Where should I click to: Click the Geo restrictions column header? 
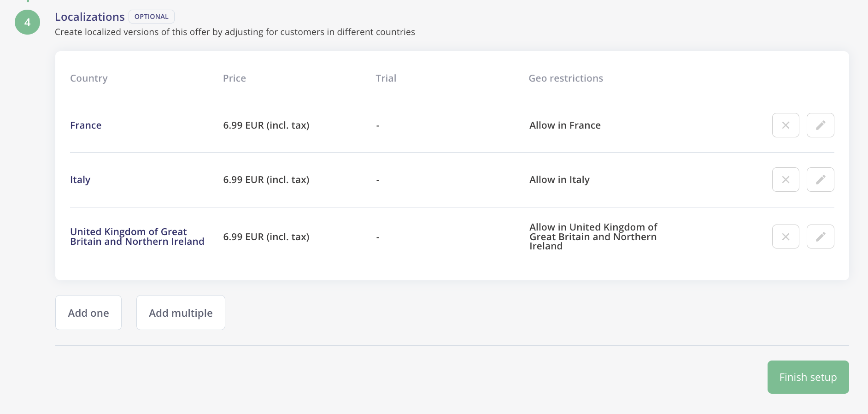[x=566, y=78]
